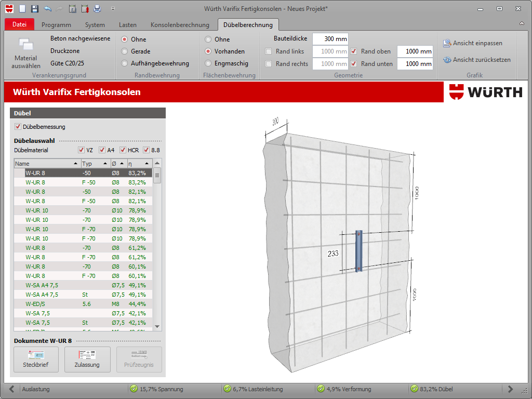This screenshot has width=532, height=399.
Task: Disable the Rand oben checkbox
Action: tap(353, 51)
